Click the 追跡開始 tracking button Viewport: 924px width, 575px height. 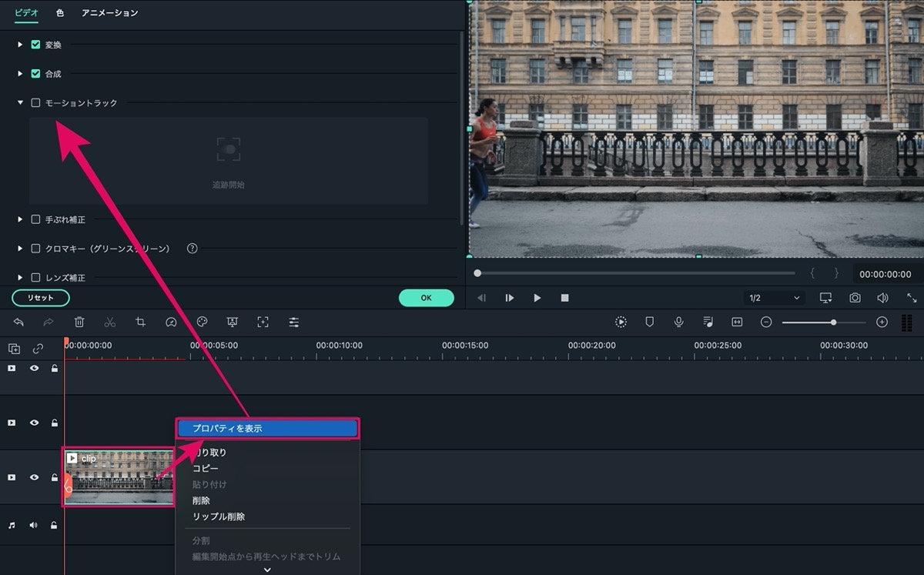[229, 162]
